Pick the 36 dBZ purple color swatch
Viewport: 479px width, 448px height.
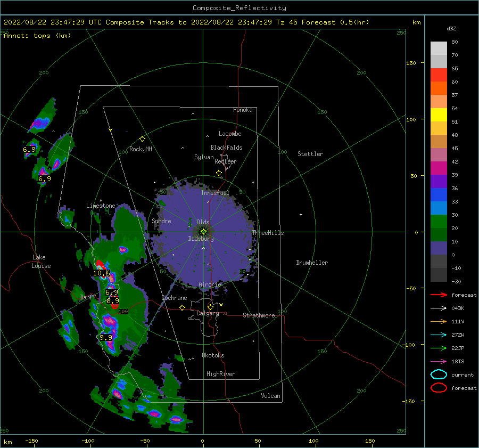tap(439, 181)
